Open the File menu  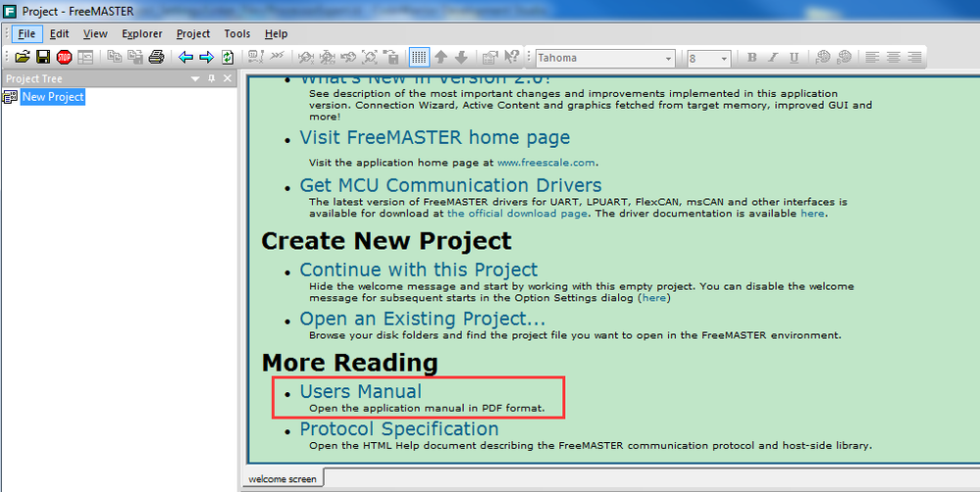point(26,33)
